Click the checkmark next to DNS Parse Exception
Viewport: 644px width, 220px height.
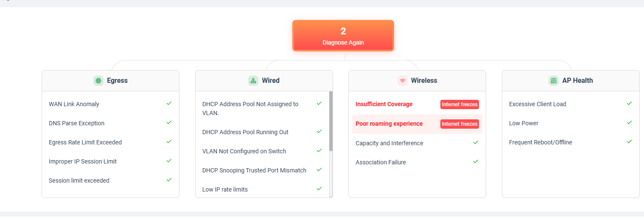[169, 122]
